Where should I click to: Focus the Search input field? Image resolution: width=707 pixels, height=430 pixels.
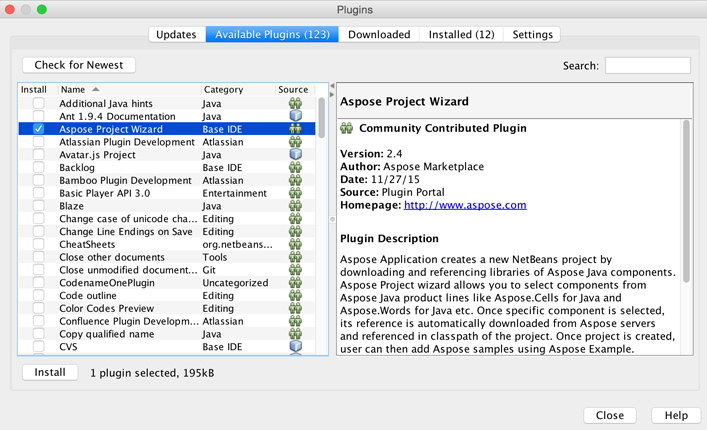click(x=647, y=65)
